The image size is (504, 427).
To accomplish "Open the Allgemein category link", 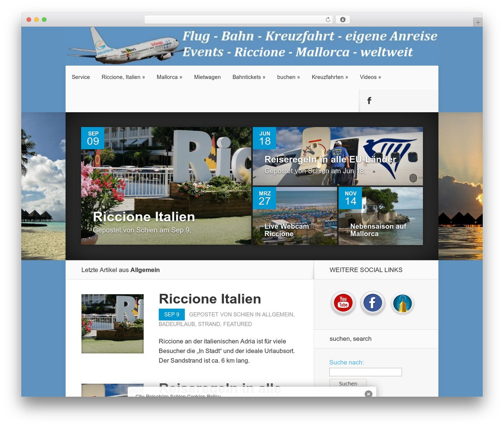I will pyautogui.click(x=278, y=314).
